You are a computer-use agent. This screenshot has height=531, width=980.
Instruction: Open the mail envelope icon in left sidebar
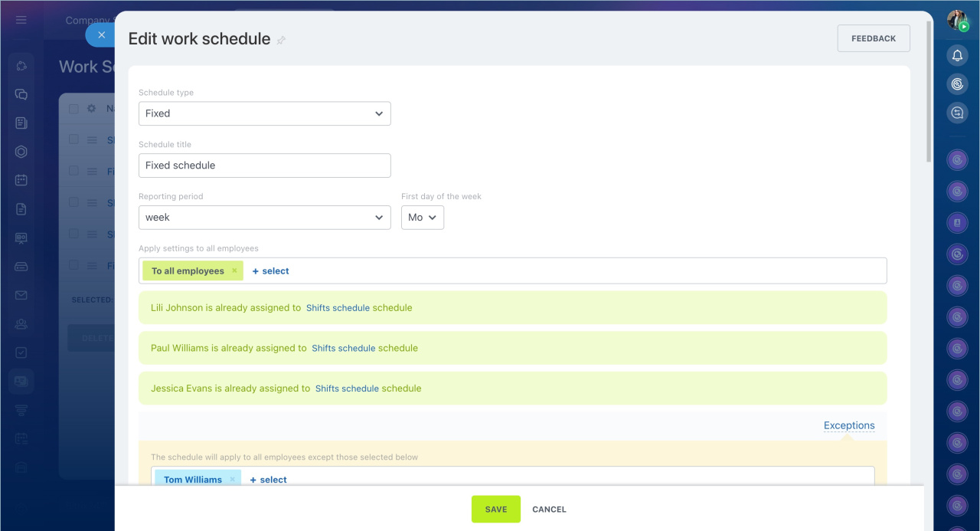(x=21, y=295)
